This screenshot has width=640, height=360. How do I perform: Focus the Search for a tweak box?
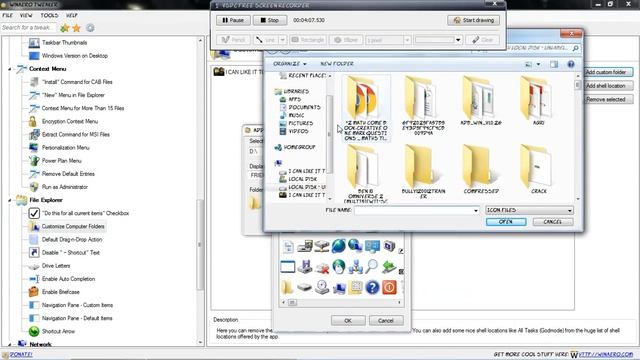pyautogui.click(x=28, y=28)
